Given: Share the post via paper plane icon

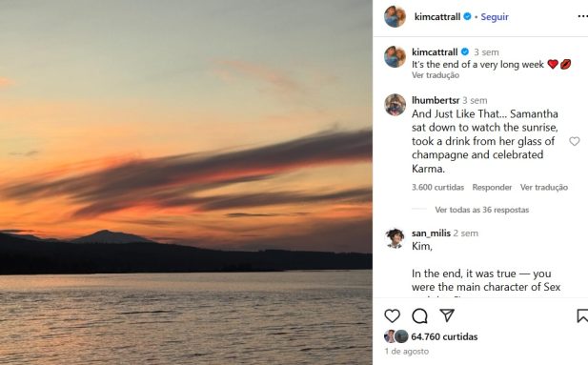Looking at the screenshot, I should [x=447, y=315].
